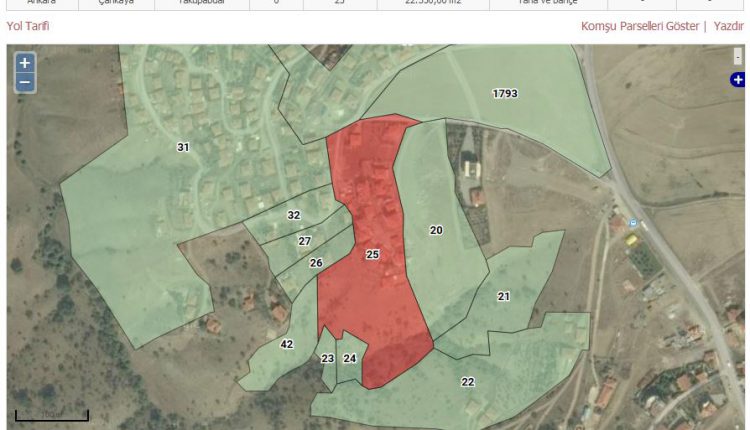Choose parcel 22 at the bottom
Viewport: 750px width, 430px height.
[467, 382]
